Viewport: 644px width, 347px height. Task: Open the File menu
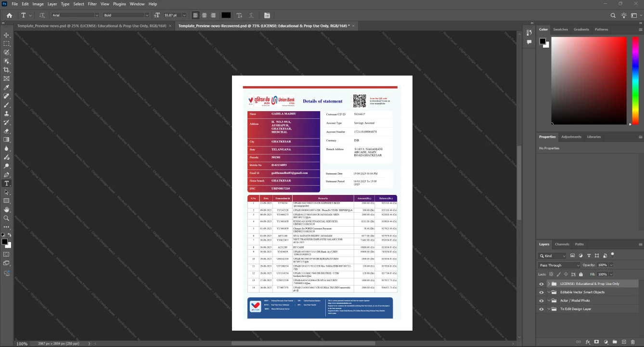(14, 4)
